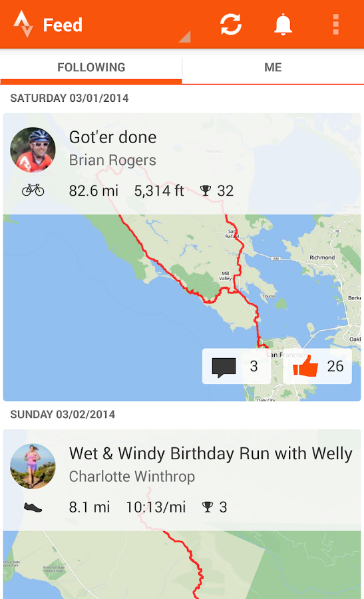
Task: Open notifications bell
Action: click(x=283, y=25)
